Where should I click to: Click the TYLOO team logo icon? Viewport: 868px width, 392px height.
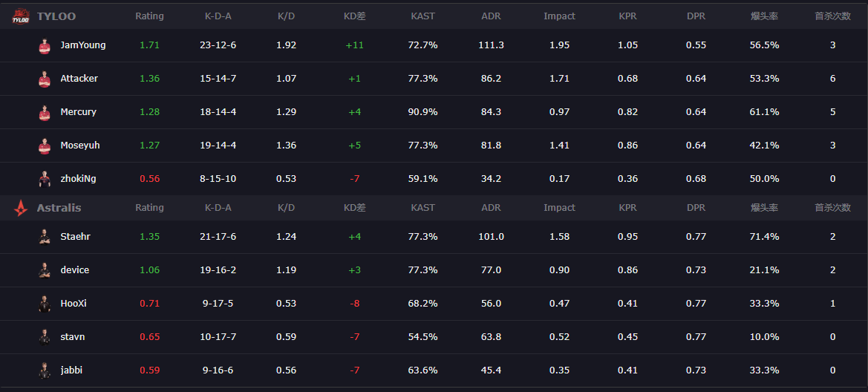click(20, 17)
